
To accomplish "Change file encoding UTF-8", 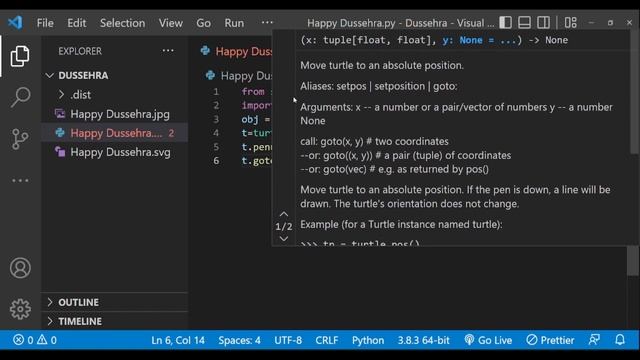I will coord(288,340).
